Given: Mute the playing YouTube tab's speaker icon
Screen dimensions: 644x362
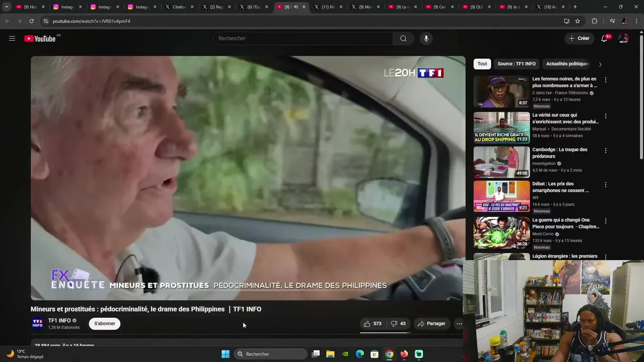Looking at the screenshot, I should pyautogui.click(x=296, y=7).
